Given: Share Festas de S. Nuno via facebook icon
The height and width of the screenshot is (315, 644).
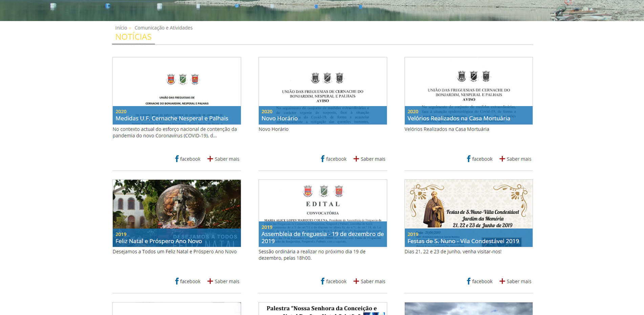Looking at the screenshot, I should point(469,281).
